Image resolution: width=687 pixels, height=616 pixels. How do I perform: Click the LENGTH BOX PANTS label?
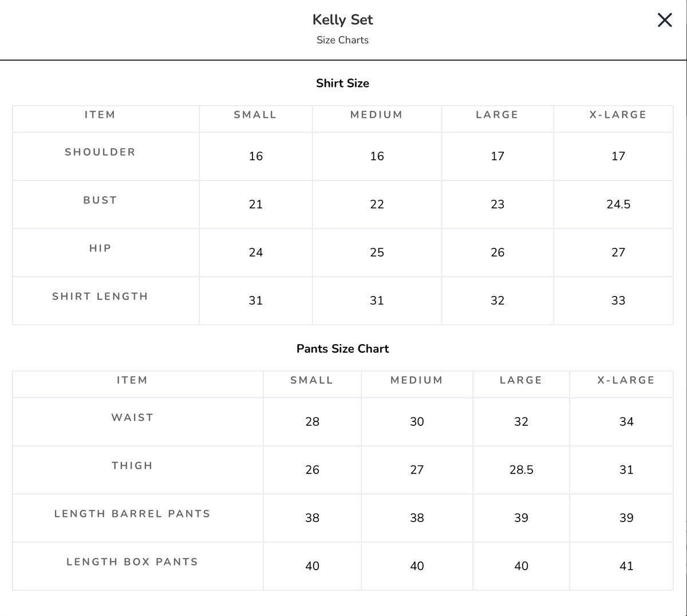click(x=132, y=562)
